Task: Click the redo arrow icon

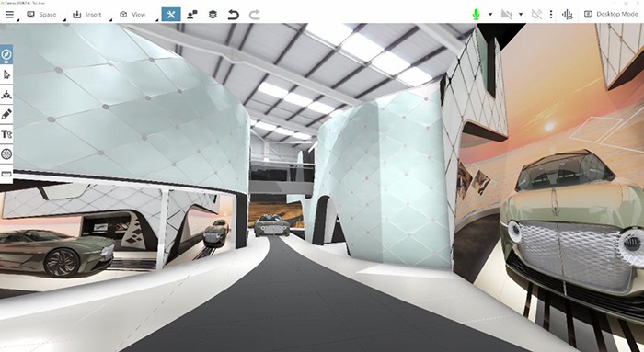Action: (x=255, y=15)
